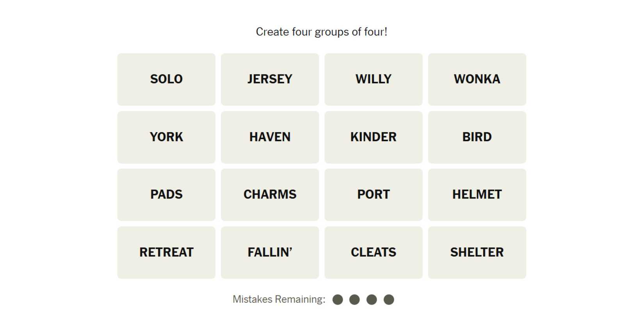This screenshot has height=322, width=644.
Task: Select the YORK word tile
Action: [166, 137]
